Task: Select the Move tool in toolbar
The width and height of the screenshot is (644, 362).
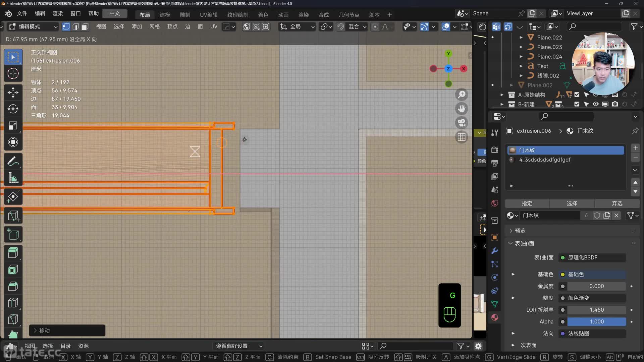Action: (x=13, y=92)
